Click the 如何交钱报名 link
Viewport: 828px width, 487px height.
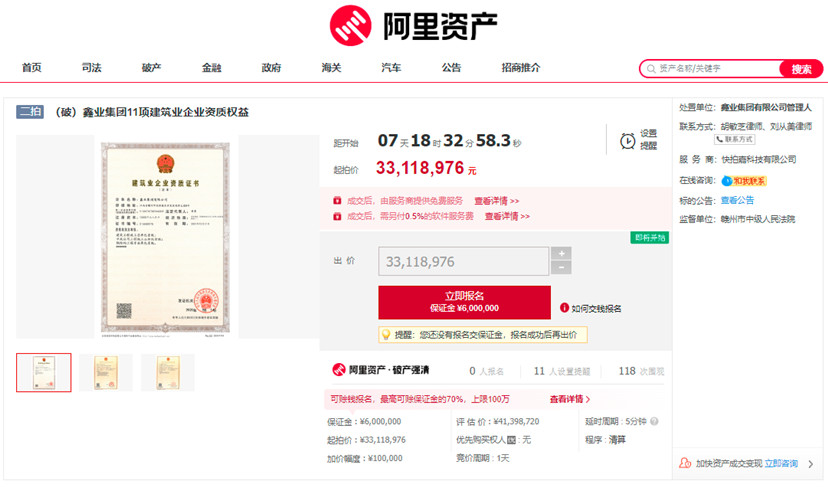point(596,308)
